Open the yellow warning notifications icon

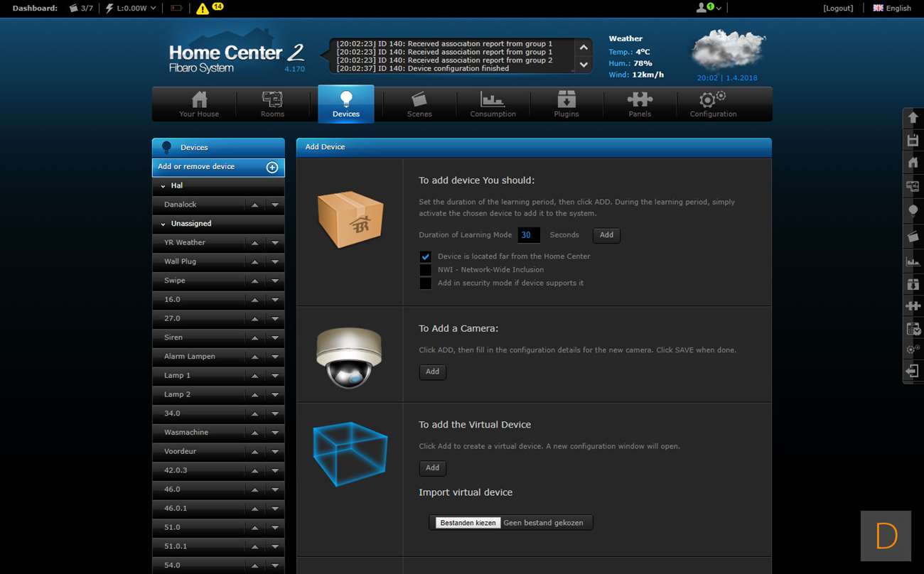click(203, 9)
